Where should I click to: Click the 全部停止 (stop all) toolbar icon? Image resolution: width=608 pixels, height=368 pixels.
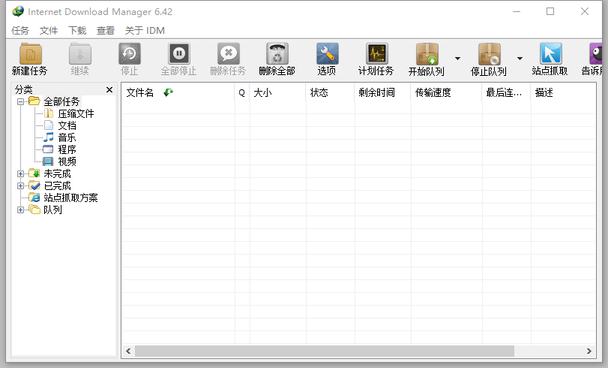(179, 54)
